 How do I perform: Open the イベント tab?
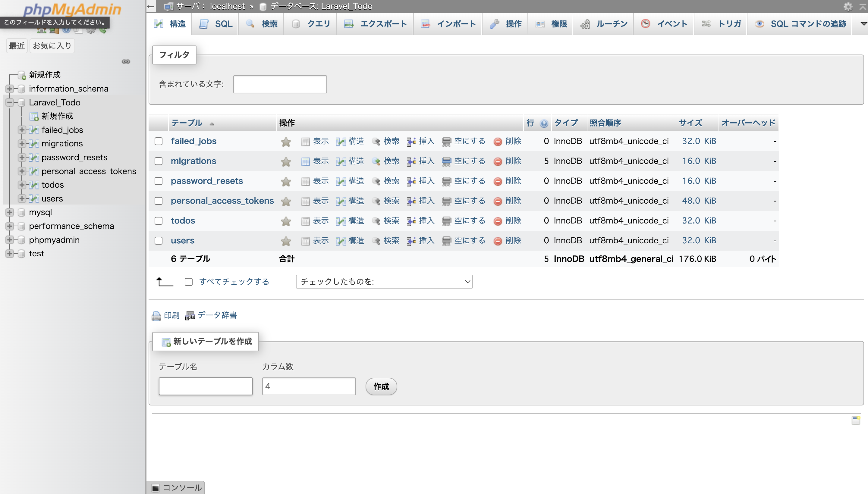pos(663,24)
